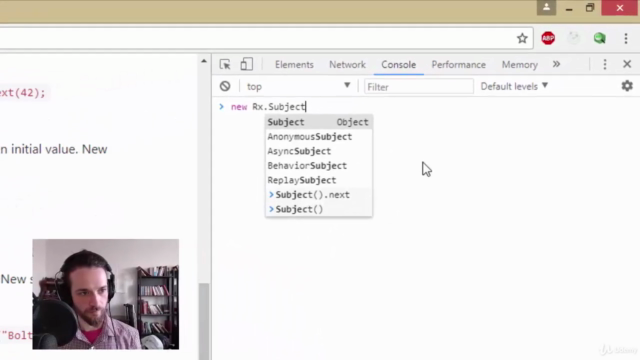The height and width of the screenshot is (360, 640).
Task: Close the DevTools panel
Action: [x=627, y=64]
